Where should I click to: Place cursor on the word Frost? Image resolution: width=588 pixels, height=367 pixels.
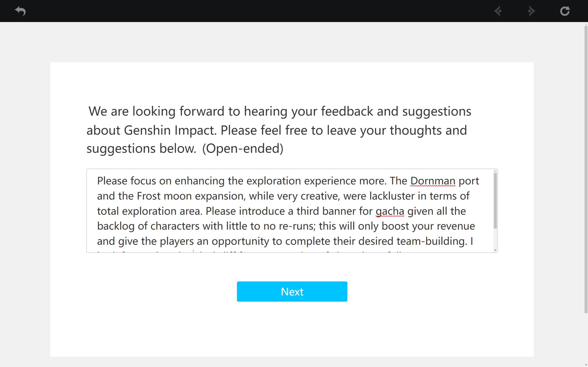click(149, 196)
